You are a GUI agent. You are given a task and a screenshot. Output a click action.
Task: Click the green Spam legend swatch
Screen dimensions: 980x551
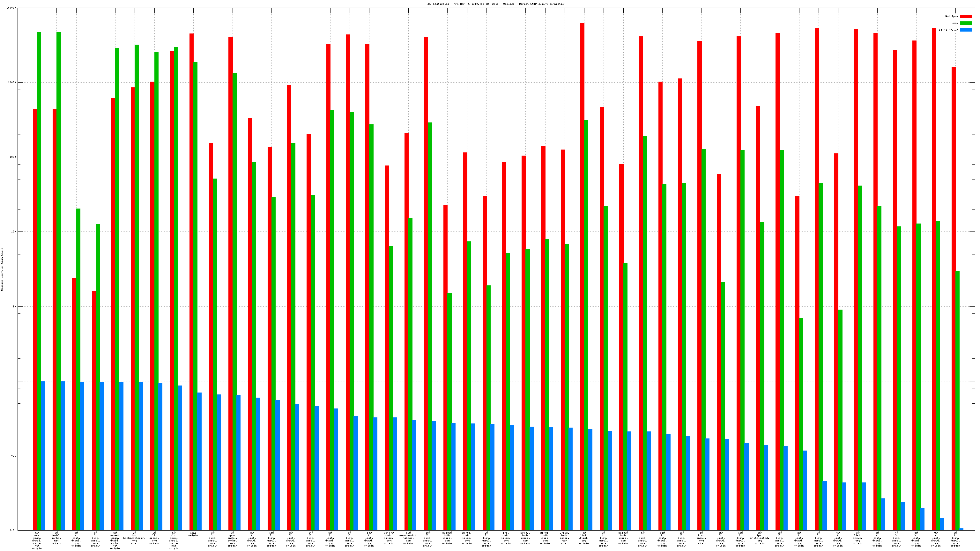pos(966,23)
